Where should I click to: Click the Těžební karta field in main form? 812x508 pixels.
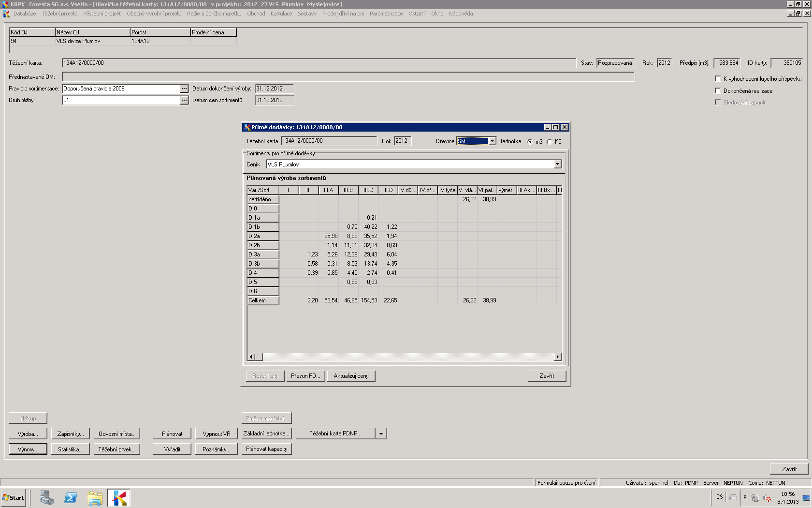319,63
